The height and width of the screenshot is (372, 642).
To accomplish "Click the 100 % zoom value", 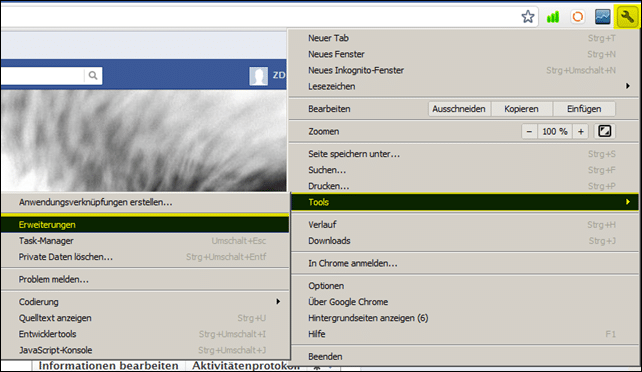I will coord(555,131).
